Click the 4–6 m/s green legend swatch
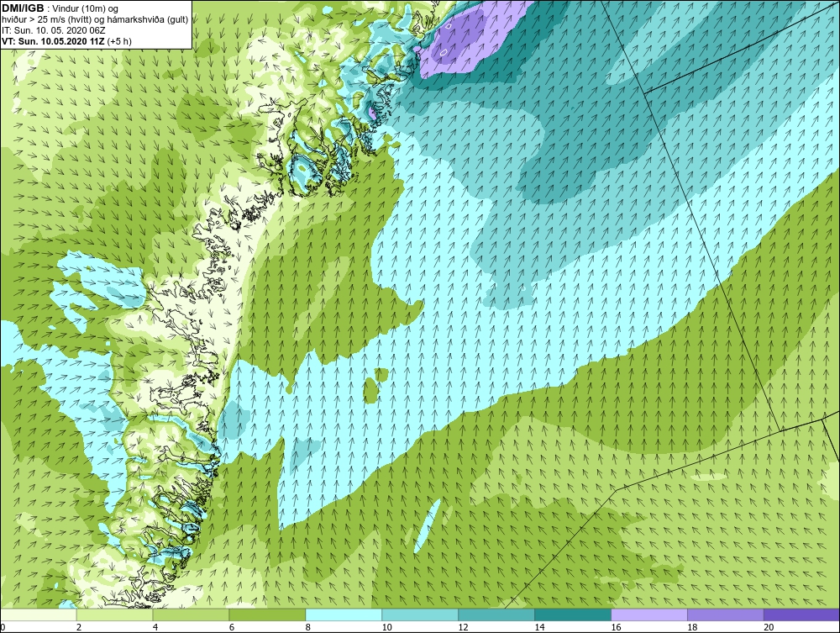Screen dimensions: 840x633 point(191,615)
